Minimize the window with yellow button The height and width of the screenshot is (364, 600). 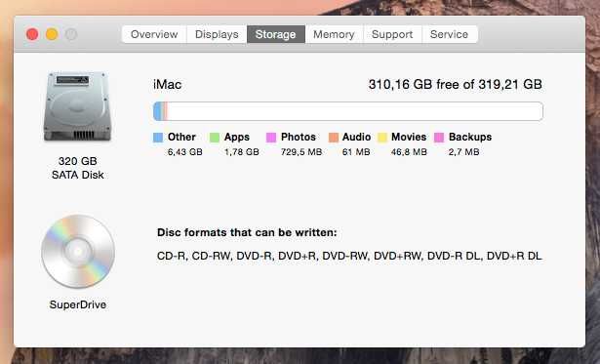point(52,34)
